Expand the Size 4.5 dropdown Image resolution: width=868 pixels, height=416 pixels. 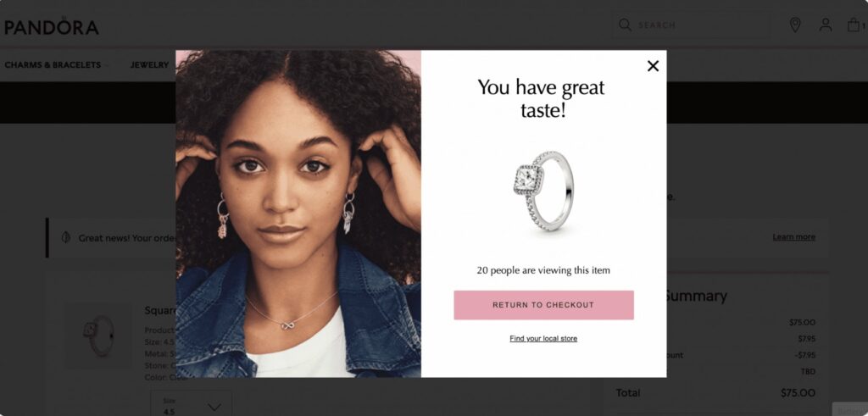click(192, 405)
